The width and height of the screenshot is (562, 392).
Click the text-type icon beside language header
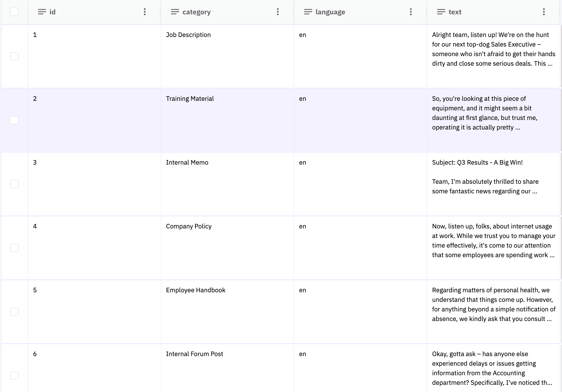tap(308, 12)
